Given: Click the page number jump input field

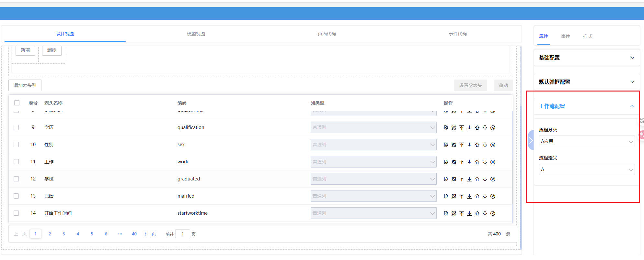Looking at the screenshot, I should tap(183, 234).
